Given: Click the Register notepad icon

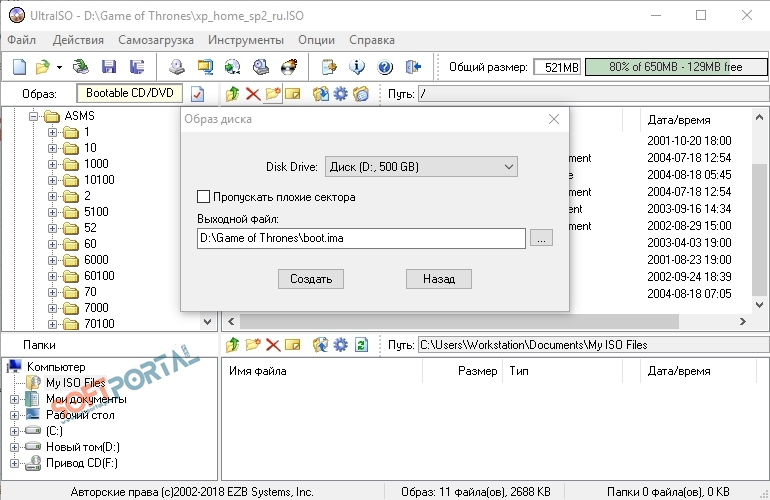Looking at the screenshot, I should 329,66.
